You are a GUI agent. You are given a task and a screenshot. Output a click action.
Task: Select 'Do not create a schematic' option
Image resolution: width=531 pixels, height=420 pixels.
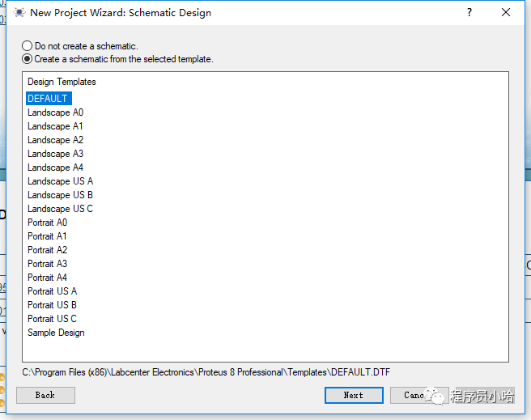point(28,46)
